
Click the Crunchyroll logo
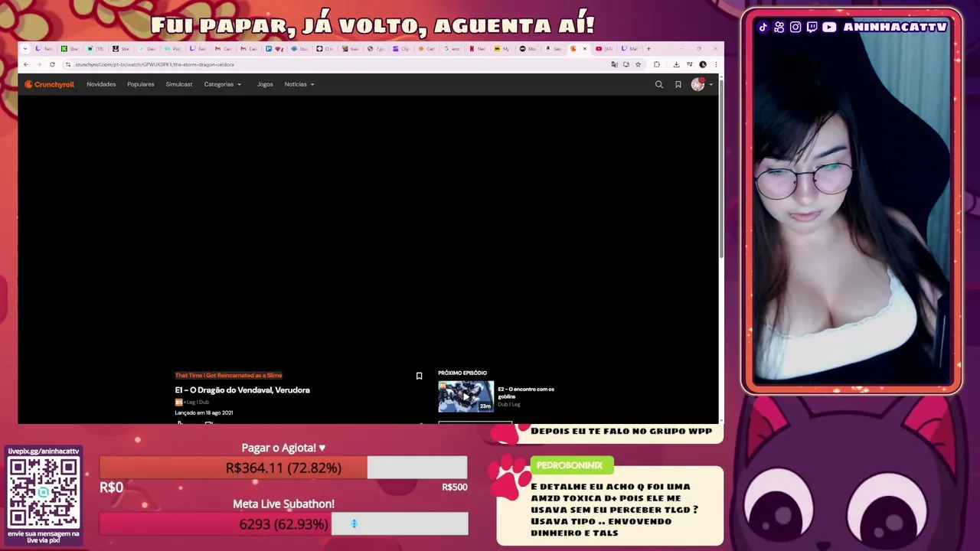coord(49,84)
